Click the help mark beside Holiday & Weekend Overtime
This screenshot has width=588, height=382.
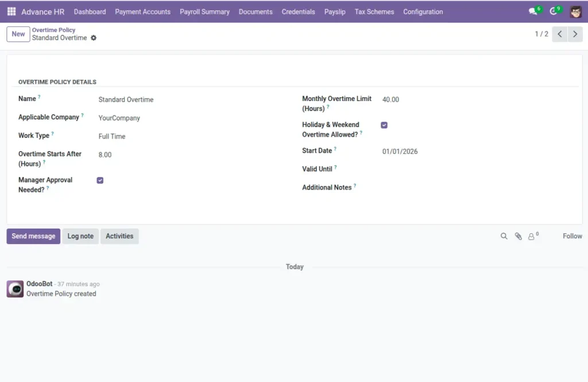(x=361, y=133)
